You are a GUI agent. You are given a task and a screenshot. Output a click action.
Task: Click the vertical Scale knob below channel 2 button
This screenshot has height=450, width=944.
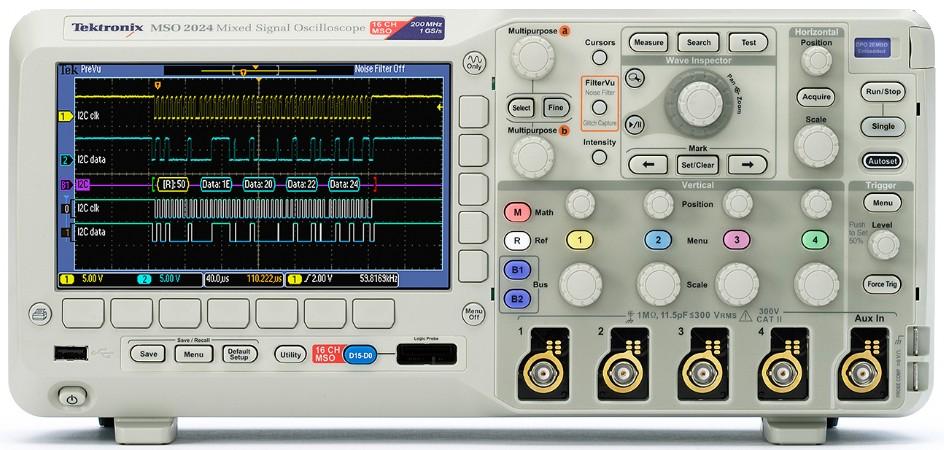tap(659, 284)
